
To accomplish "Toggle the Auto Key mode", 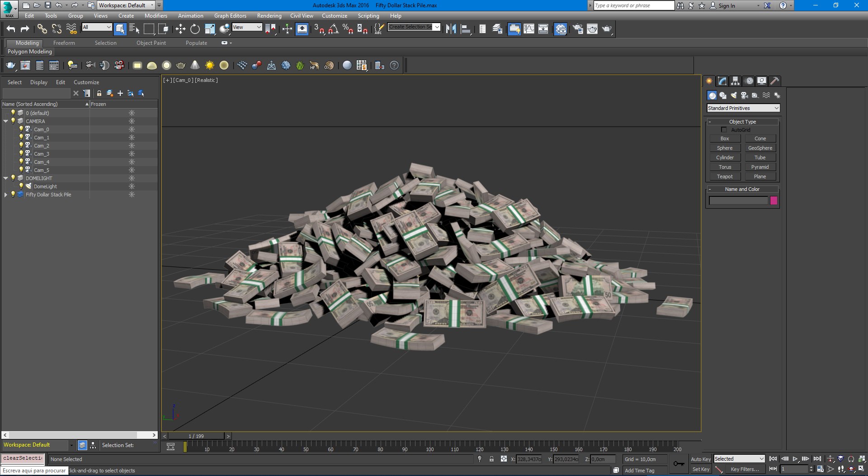I will pos(701,459).
